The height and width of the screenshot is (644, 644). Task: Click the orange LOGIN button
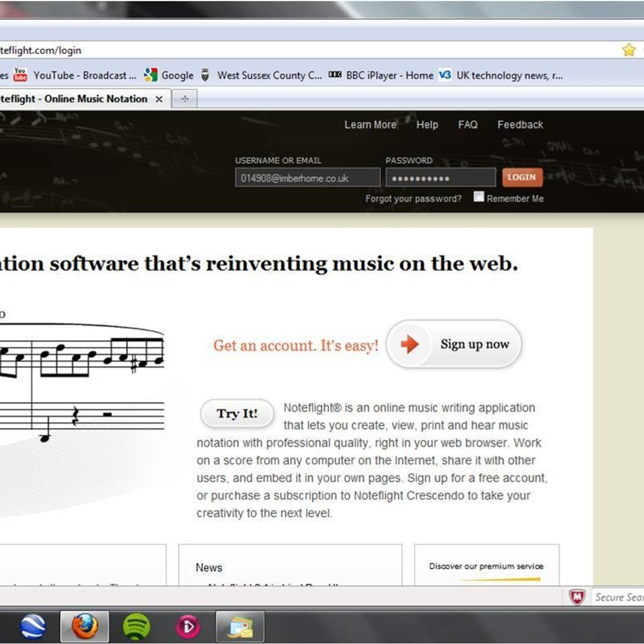point(522,177)
